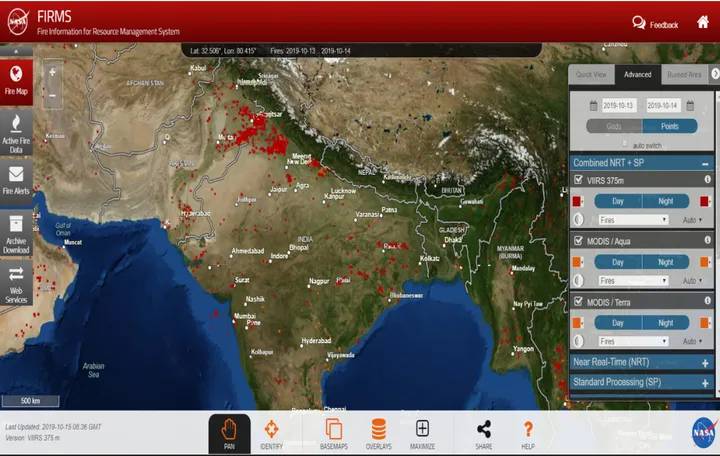Click the Feedback link
The width and height of the screenshot is (720, 456).
655,24
